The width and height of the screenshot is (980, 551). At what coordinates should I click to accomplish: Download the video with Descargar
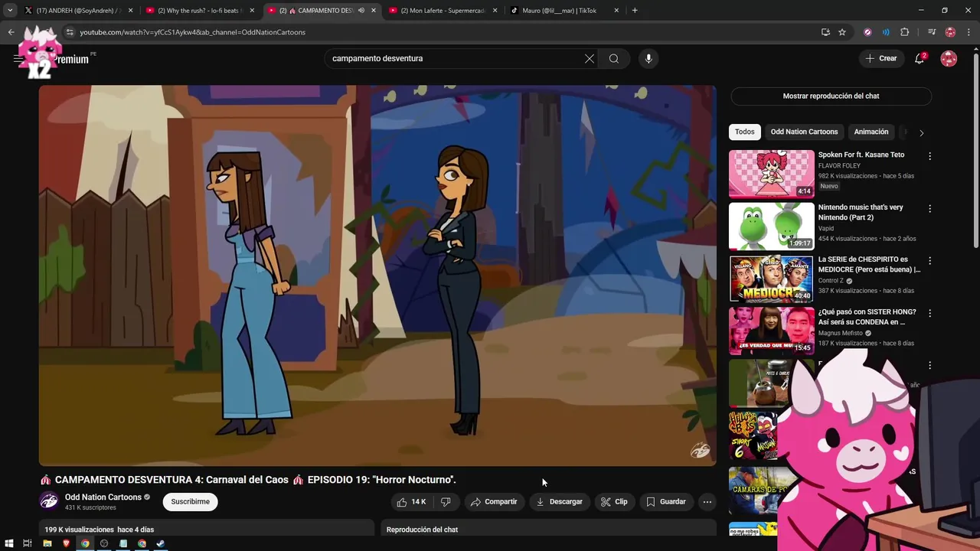coord(559,502)
